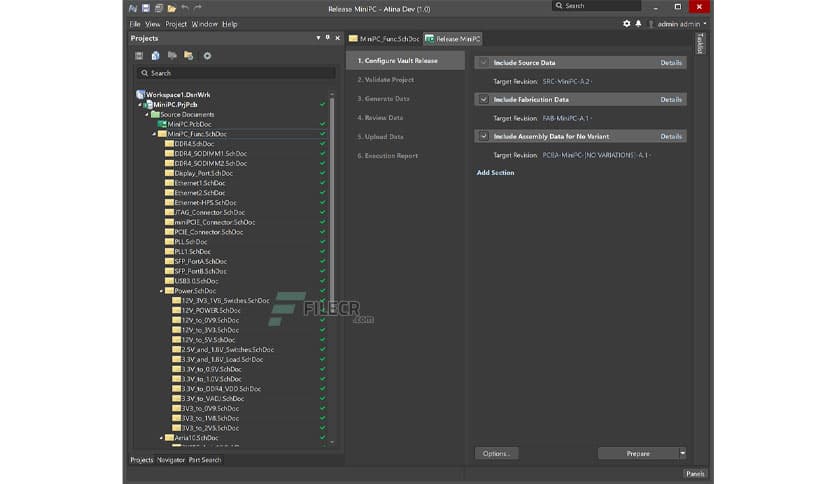Open a project via title bar folder icon
Screen dimensions: 836x484
(x=172, y=8)
